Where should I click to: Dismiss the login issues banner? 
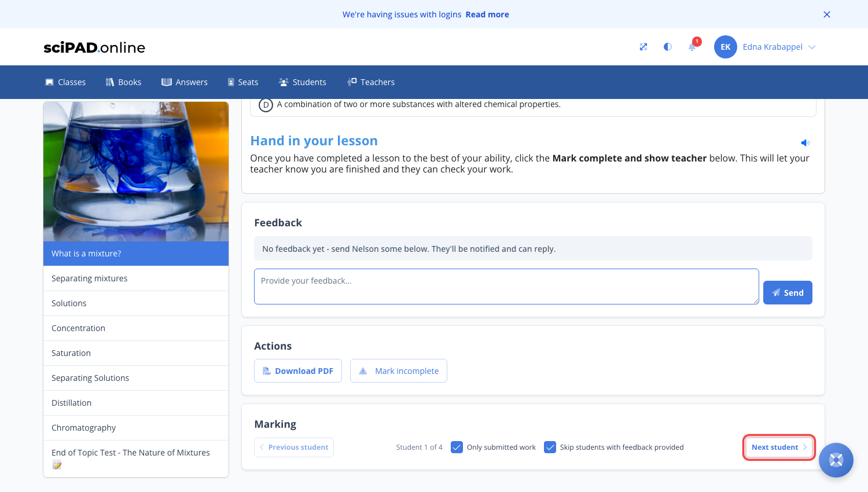(x=827, y=14)
